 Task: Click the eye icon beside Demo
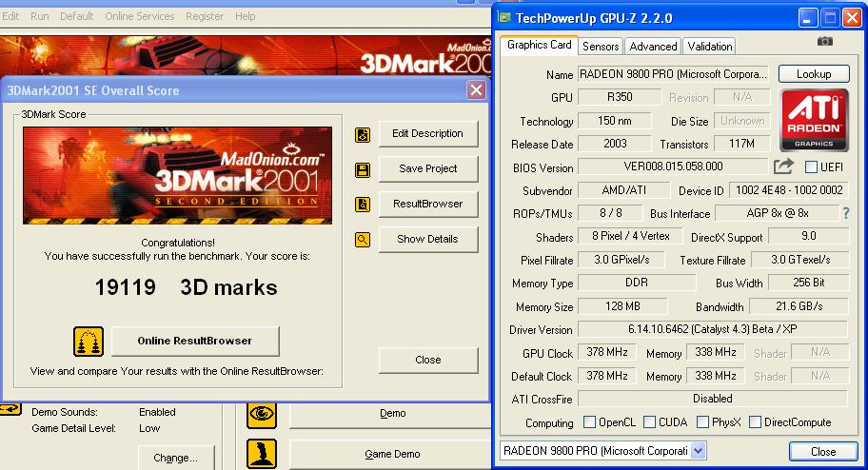tap(262, 414)
